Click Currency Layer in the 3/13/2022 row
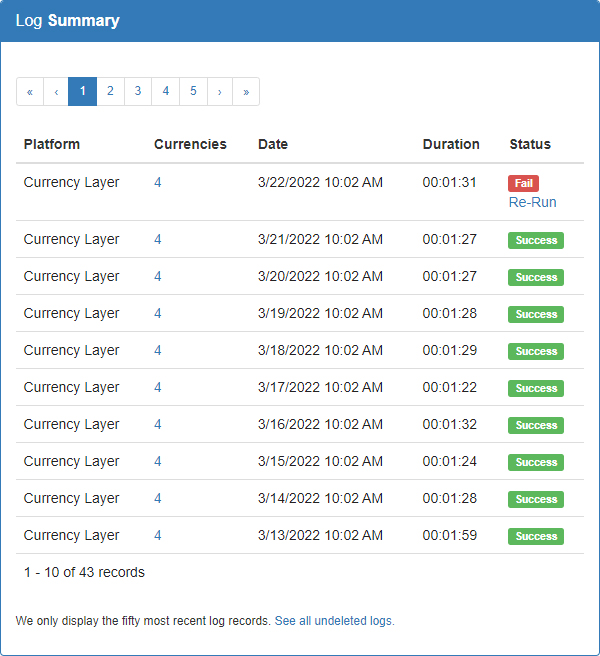The width and height of the screenshot is (600, 656). (72, 536)
